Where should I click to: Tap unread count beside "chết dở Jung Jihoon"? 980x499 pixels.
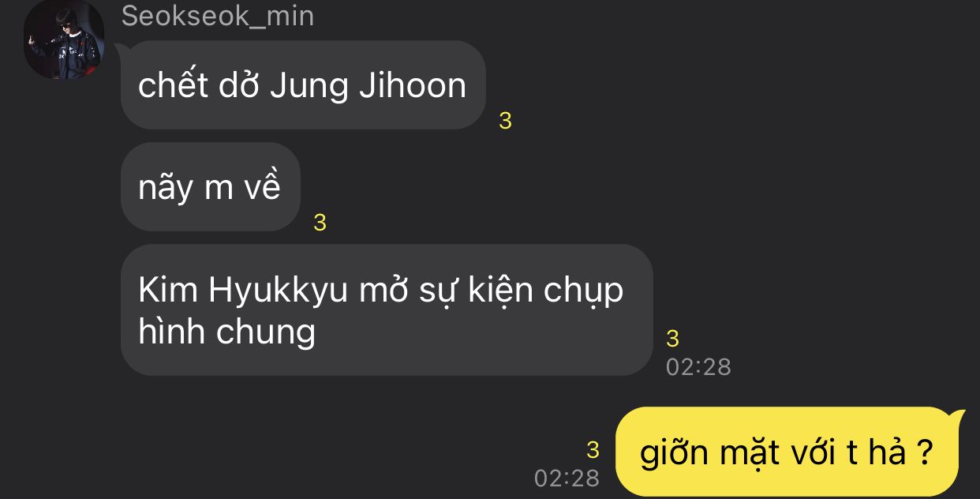pyautogui.click(x=506, y=121)
